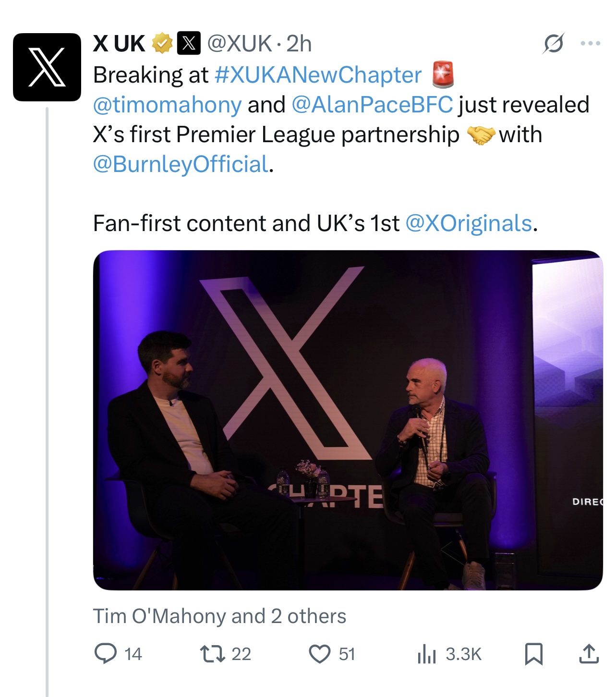Viewport: 616px width, 697px height.
Task: Repost this post using the arrows icon
Action: tap(212, 654)
